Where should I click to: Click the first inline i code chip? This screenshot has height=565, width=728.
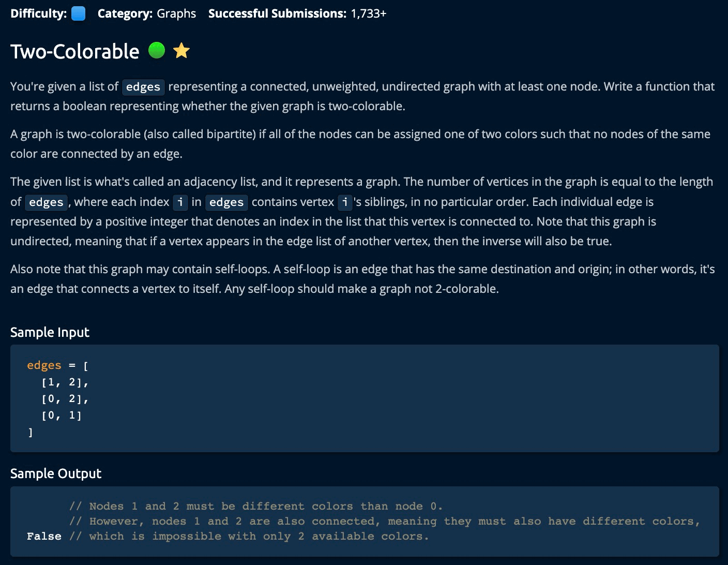pos(180,202)
